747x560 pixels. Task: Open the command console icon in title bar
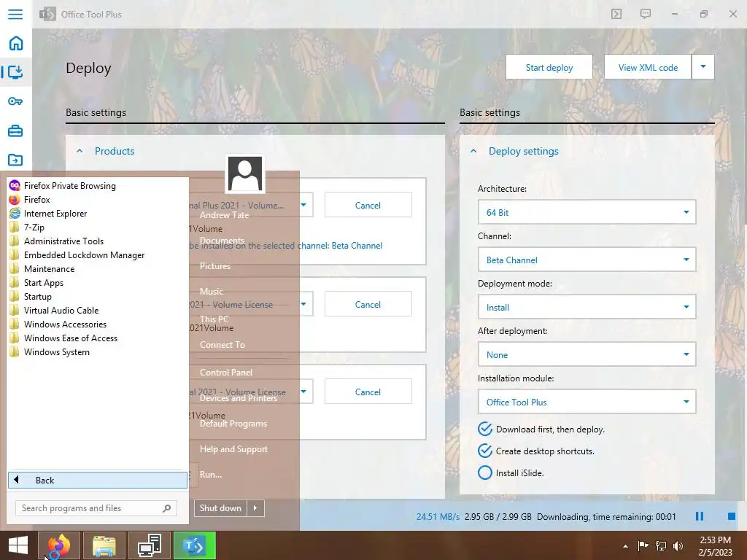616,14
